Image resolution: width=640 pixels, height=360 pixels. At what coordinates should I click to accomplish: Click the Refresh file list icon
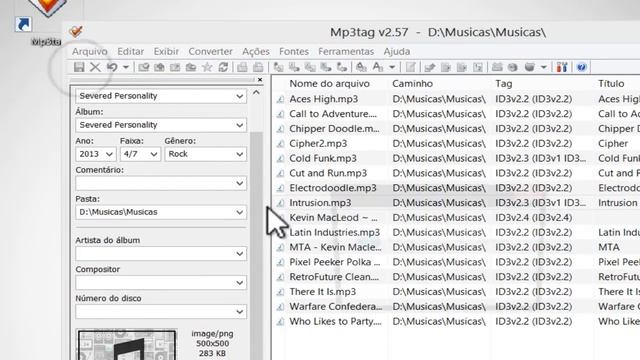223,67
